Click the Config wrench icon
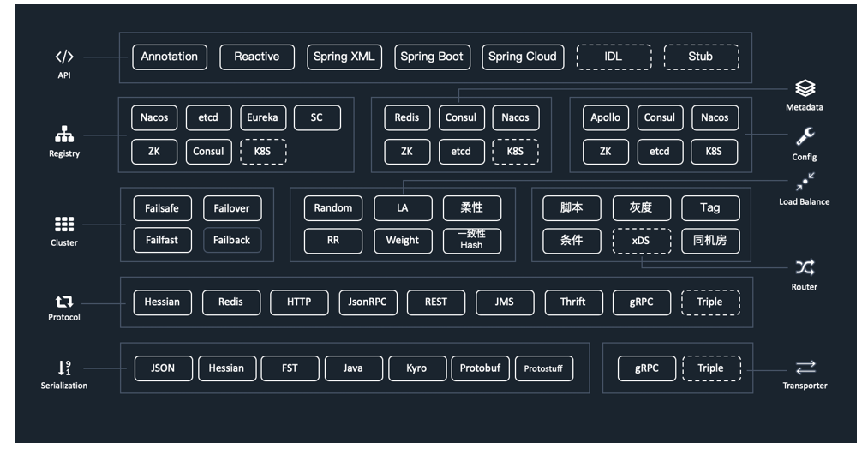Screen dimensions: 868x449 [x=805, y=136]
